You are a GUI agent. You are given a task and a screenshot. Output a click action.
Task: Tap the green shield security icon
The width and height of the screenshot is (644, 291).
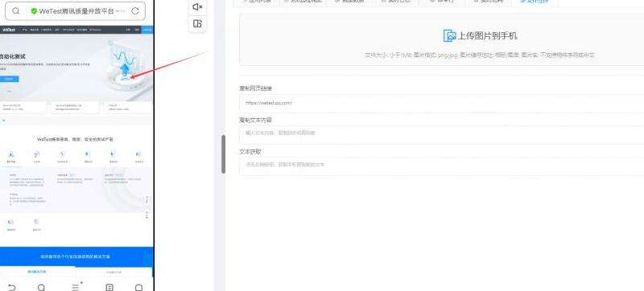click(34, 11)
